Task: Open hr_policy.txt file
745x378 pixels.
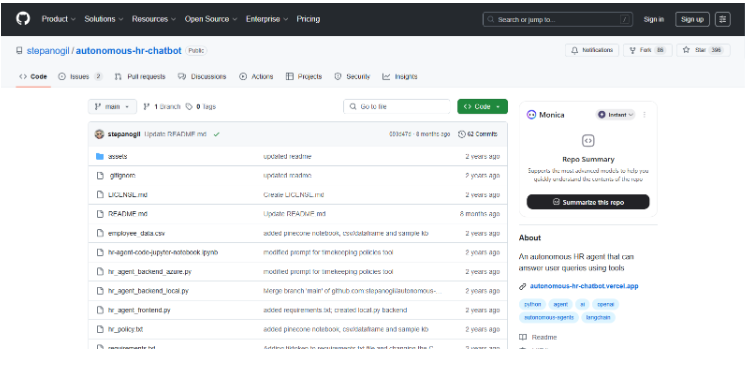Action: (125, 329)
